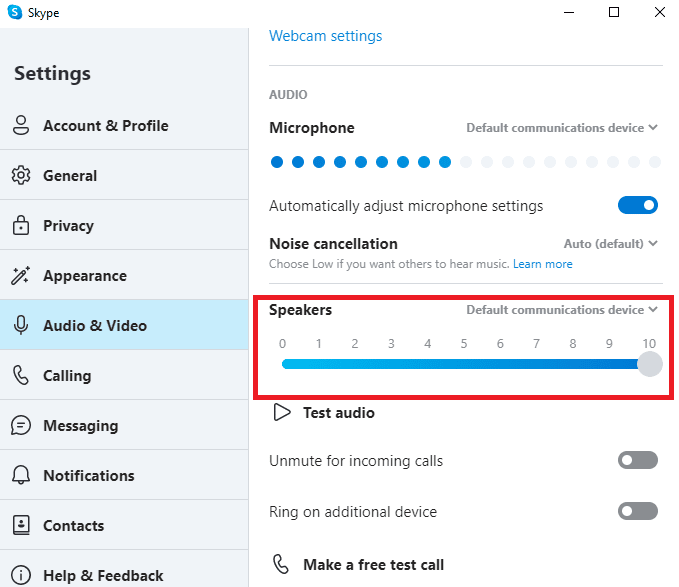Click the speaker volume slider handle
The height and width of the screenshot is (587, 679).
pyautogui.click(x=650, y=364)
